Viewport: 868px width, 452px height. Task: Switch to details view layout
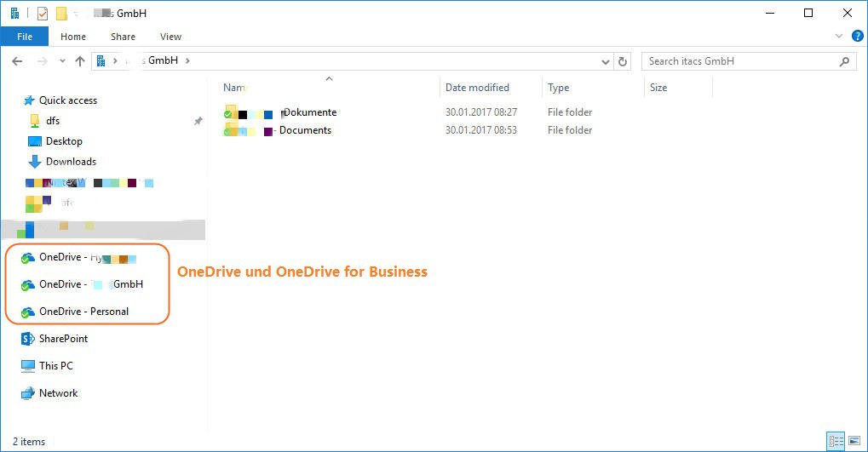835,441
